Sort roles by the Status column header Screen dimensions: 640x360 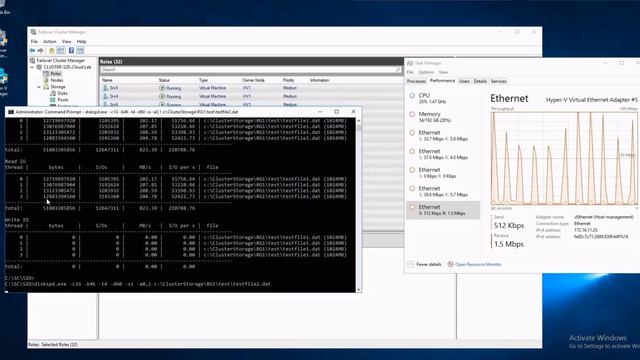point(164,80)
